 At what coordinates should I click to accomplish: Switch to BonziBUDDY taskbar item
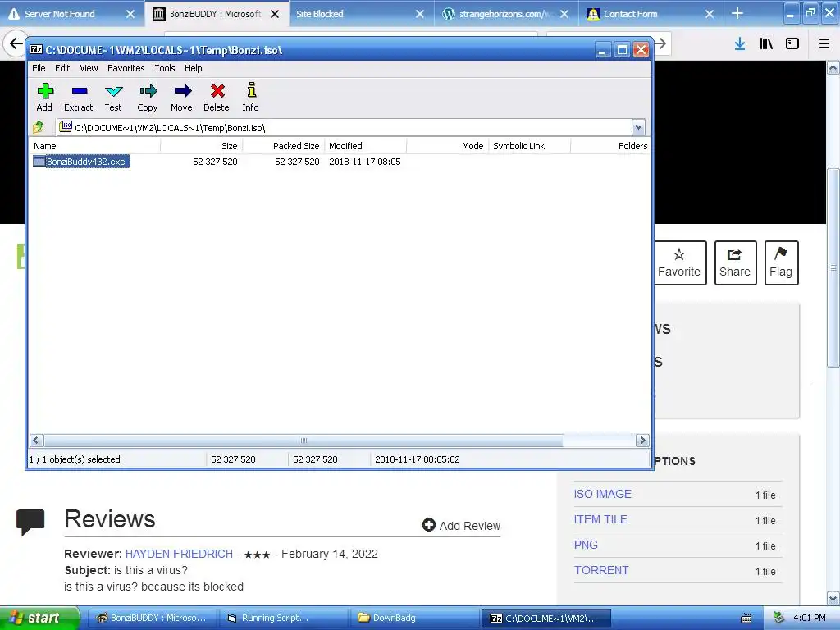coord(152,619)
